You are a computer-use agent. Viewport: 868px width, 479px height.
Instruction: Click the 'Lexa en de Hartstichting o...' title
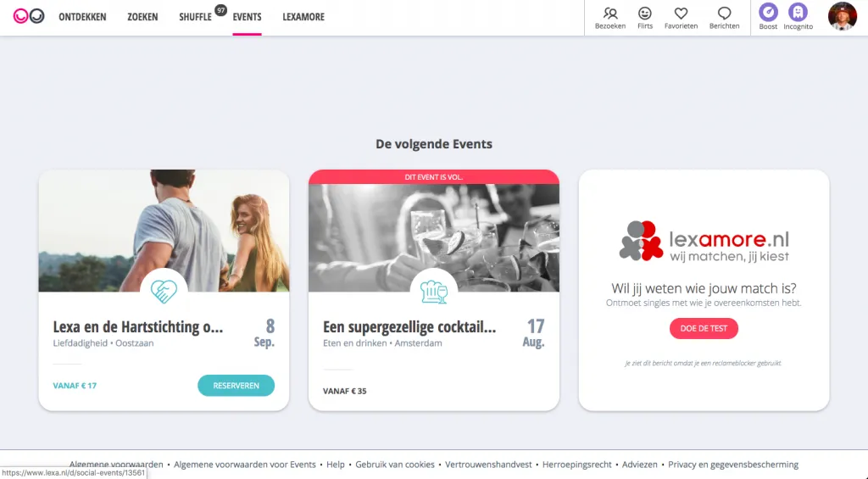click(x=138, y=326)
